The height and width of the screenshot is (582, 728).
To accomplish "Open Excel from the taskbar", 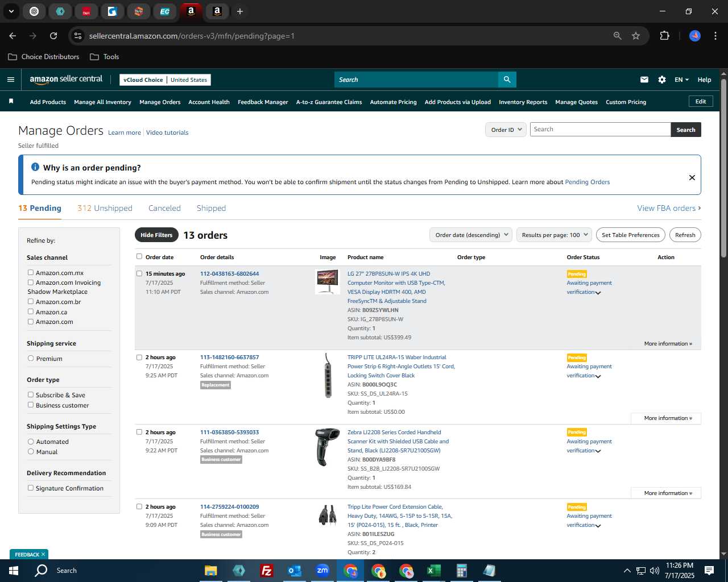I will pyautogui.click(x=434, y=571).
